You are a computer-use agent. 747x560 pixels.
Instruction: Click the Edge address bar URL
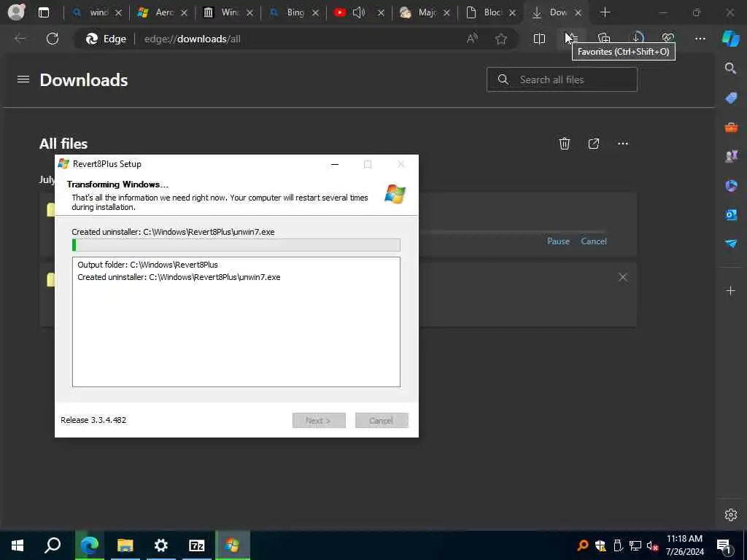(x=193, y=39)
